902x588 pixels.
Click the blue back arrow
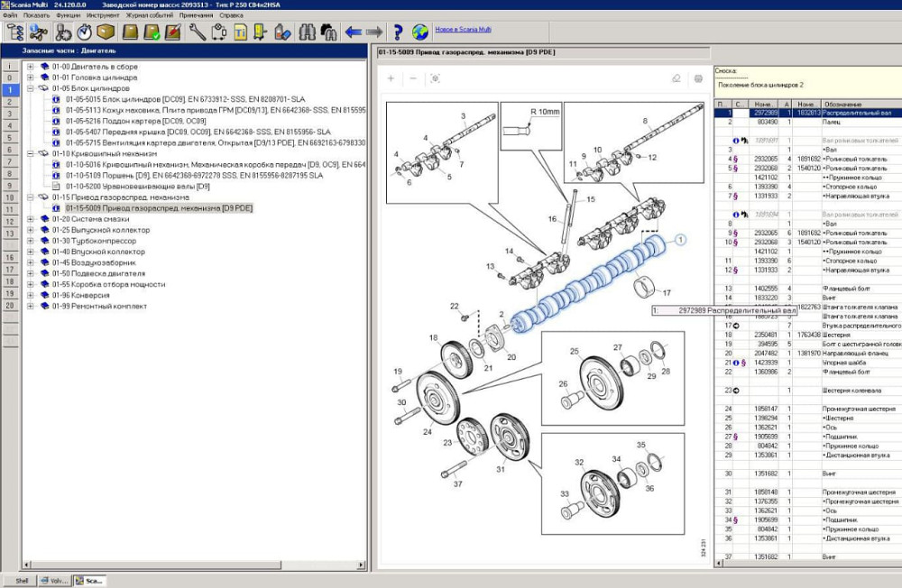tap(354, 32)
